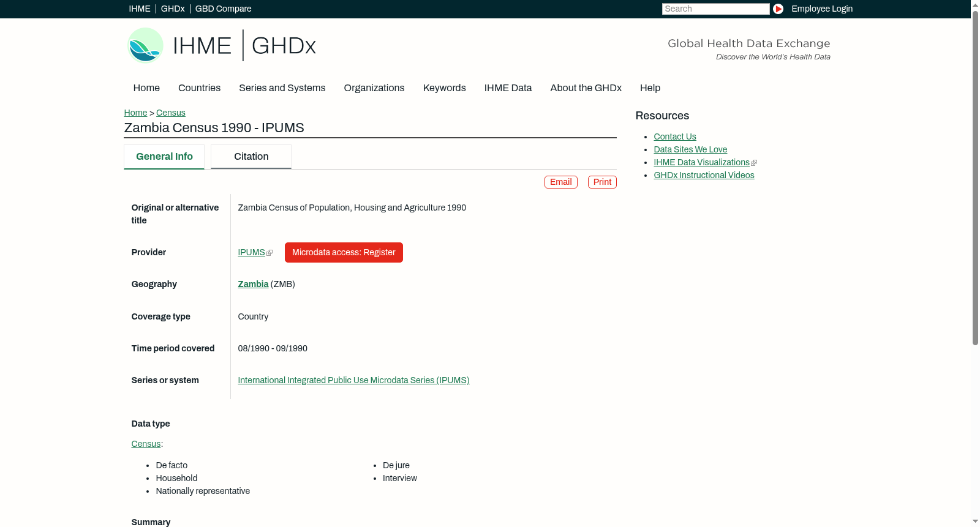Screen dimensions: 980x527
Task: Open the Census data type link
Action: point(146,444)
